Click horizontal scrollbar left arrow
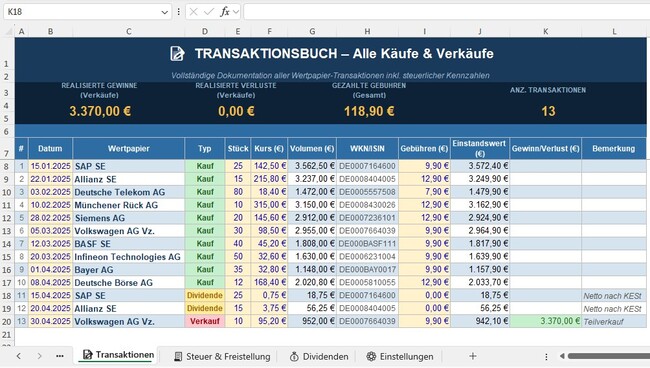The image size is (650, 368). point(562,356)
